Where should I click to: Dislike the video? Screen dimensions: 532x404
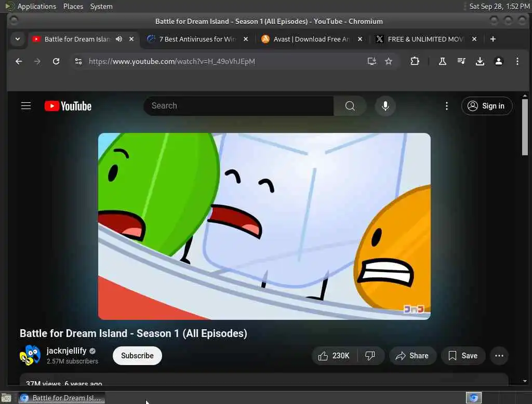point(370,356)
